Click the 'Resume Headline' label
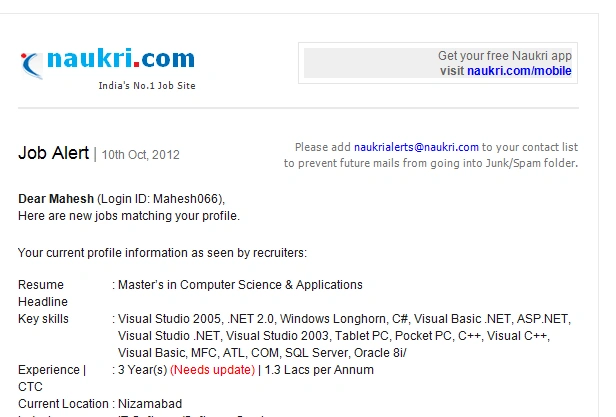This screenshot has width=616, height=417. point(43,293)
